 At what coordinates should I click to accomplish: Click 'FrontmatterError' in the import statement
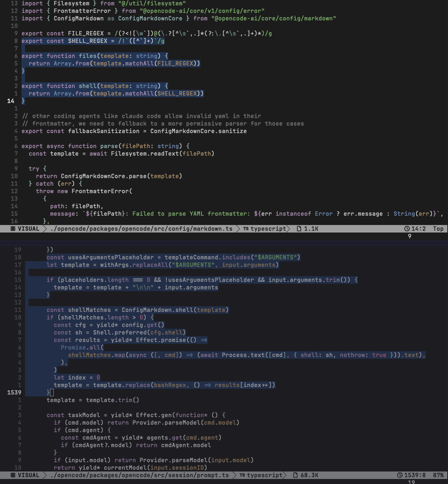pos(82,11)
